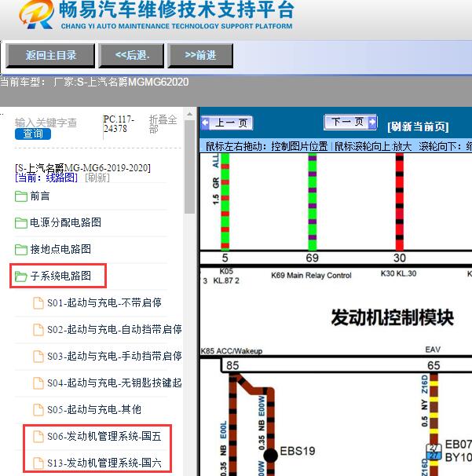
Task: Select the 前言 tree item
Action: 40,196
